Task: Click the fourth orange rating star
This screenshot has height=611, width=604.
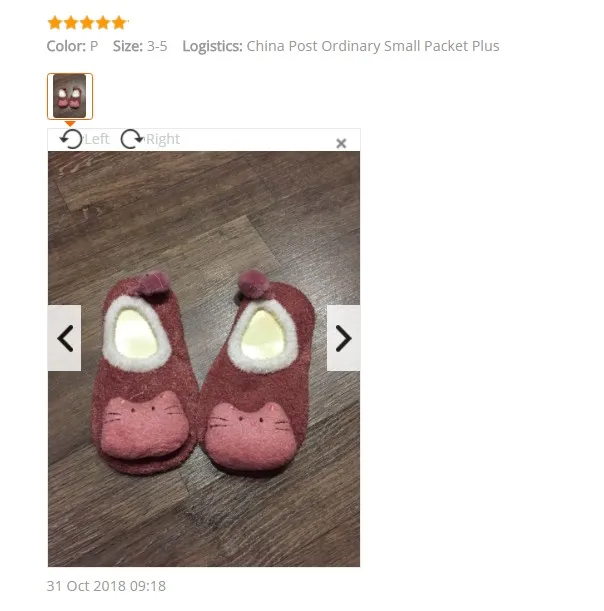Action: click(x=103, y=23)
